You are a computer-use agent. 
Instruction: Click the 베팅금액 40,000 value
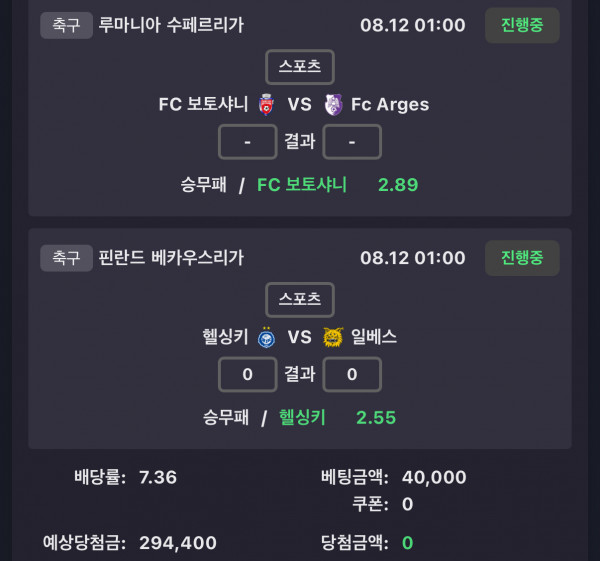[434, 477]
